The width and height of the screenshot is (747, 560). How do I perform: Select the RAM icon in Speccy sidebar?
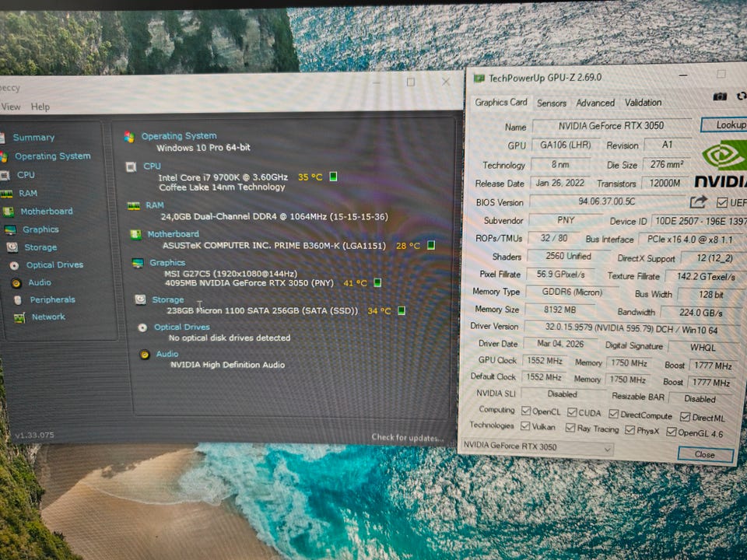[6, 194]
